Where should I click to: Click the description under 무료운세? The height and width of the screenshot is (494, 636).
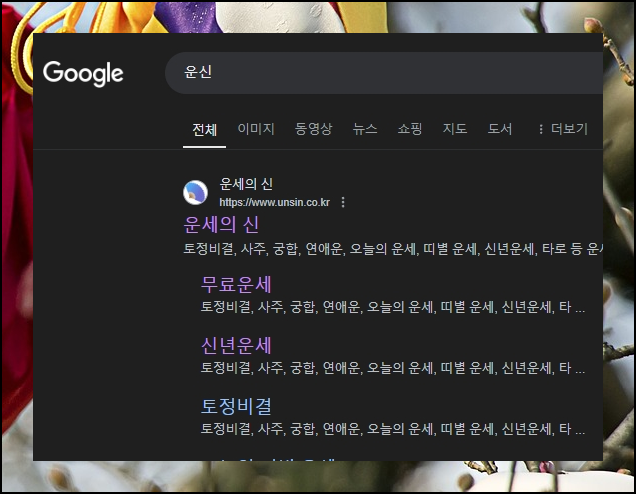(x=393, y=307)
